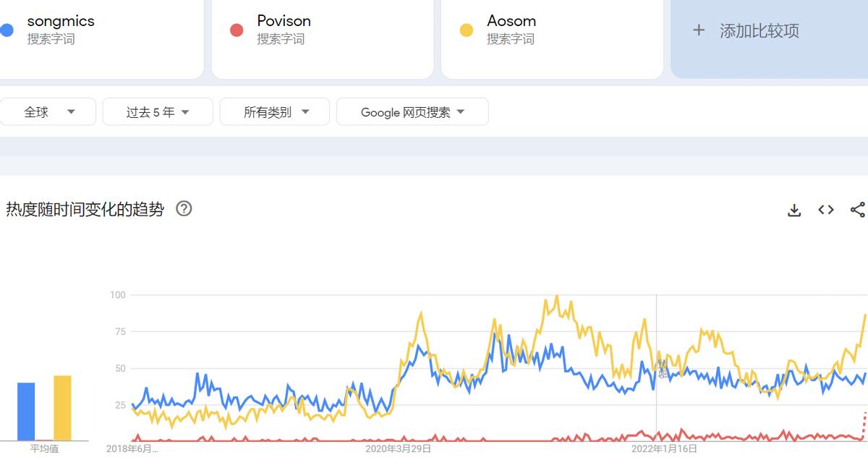This screenshot has height=468, width=868.
Task: Open the Google 网页搜索 search type dropdown
Action: coord(412,112)
